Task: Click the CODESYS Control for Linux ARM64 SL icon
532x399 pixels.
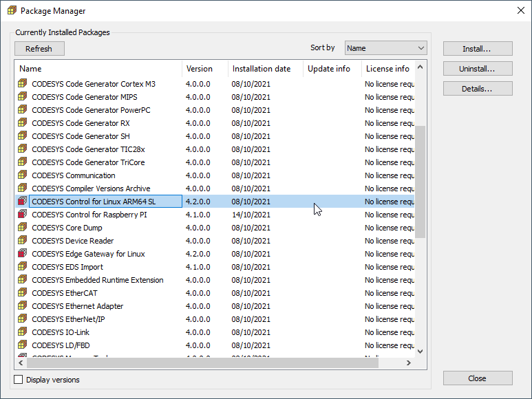Action: click(23, 202)
